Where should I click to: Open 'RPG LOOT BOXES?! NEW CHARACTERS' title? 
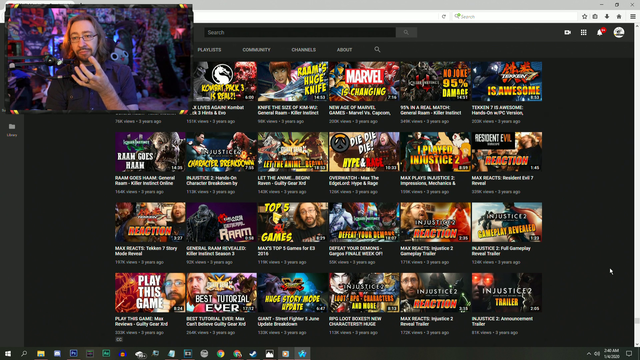(x=355, y=321)
